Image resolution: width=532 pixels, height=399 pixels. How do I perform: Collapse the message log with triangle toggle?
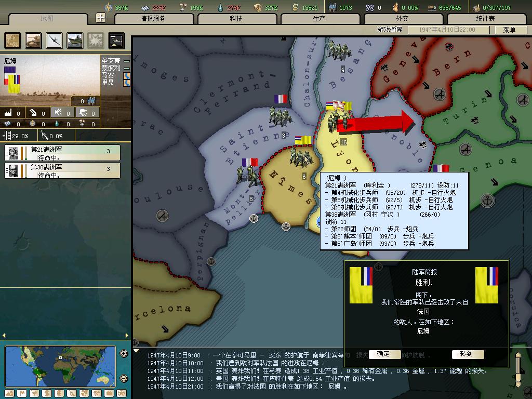[136, 351]
